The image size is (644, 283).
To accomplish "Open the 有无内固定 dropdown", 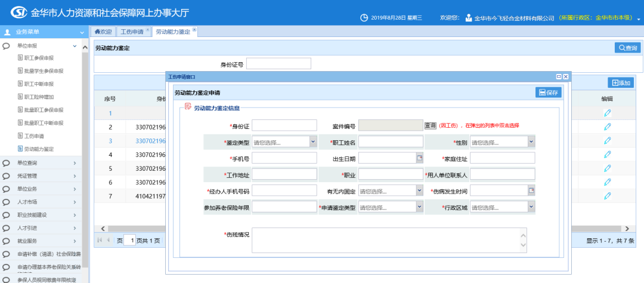I will [x=419, y=190].
